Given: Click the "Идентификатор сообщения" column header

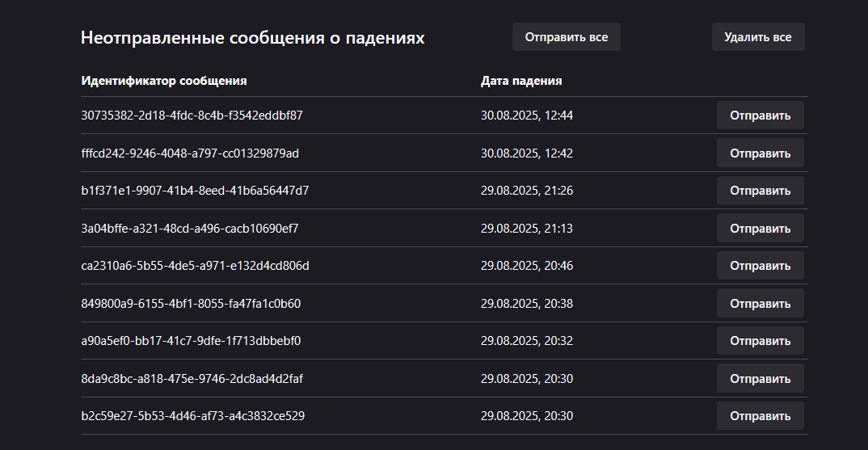Looking at the screenshot, I should coord(164,81).
